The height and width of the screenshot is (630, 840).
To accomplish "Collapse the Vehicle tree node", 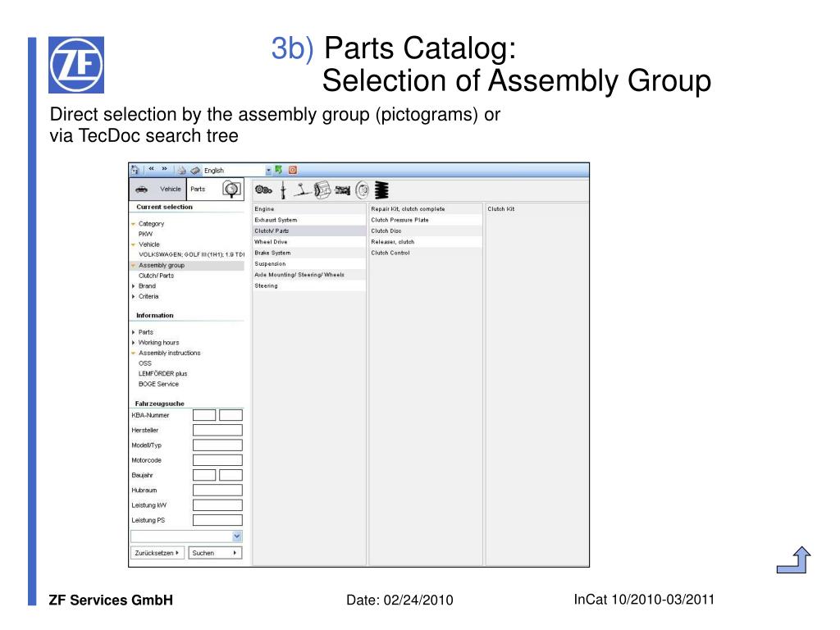I will (134, 244).
